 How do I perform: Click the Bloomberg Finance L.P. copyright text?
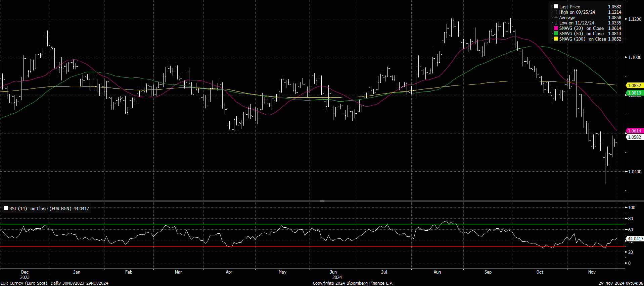[353, 283]
